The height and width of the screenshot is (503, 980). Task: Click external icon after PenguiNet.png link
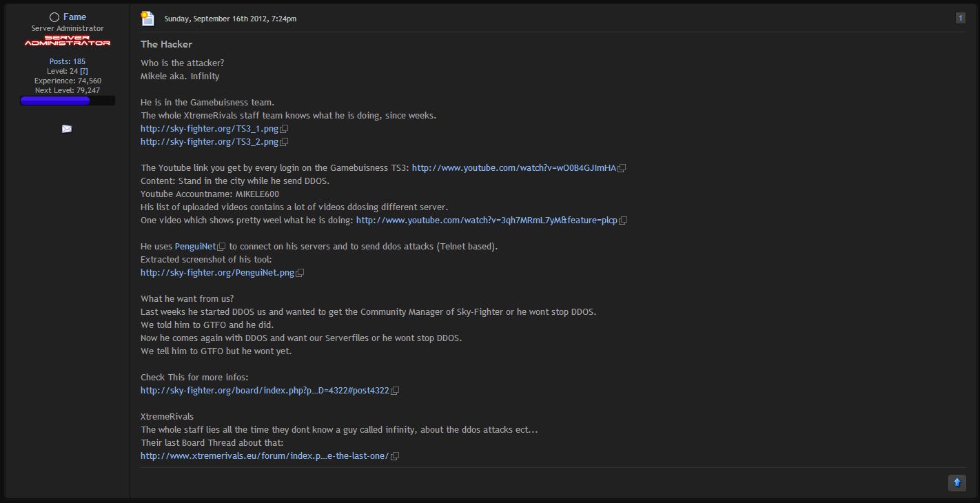click(300, 273)
